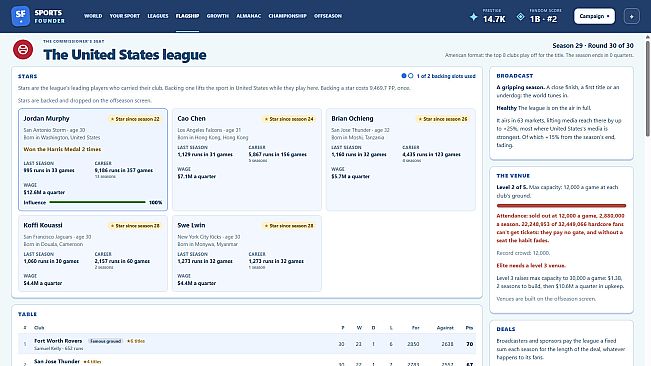Screen dimensions: 651x366
Task: Click the Fort Worth Rovers 70 points cell
Action: tap(470, 344)
